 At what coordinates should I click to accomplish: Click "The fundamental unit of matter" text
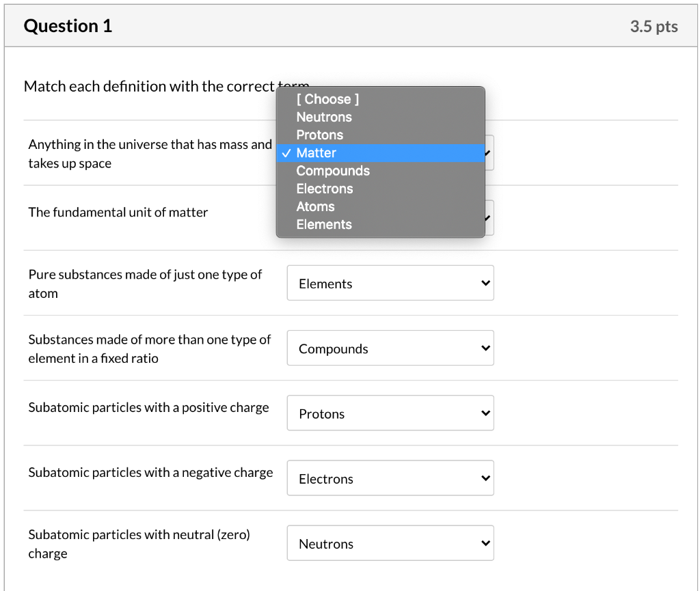(118, 212)
